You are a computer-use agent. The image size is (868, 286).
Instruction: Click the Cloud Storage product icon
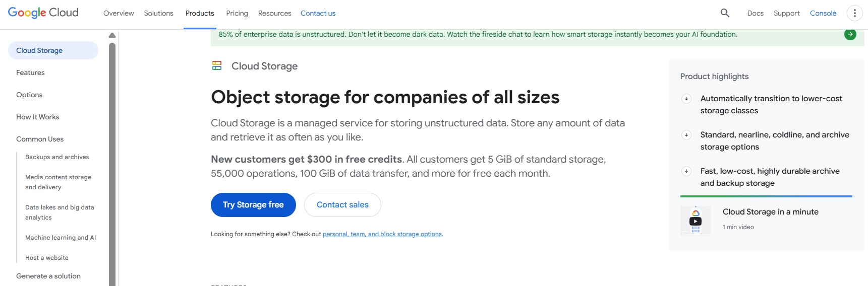tap(217, 66)
